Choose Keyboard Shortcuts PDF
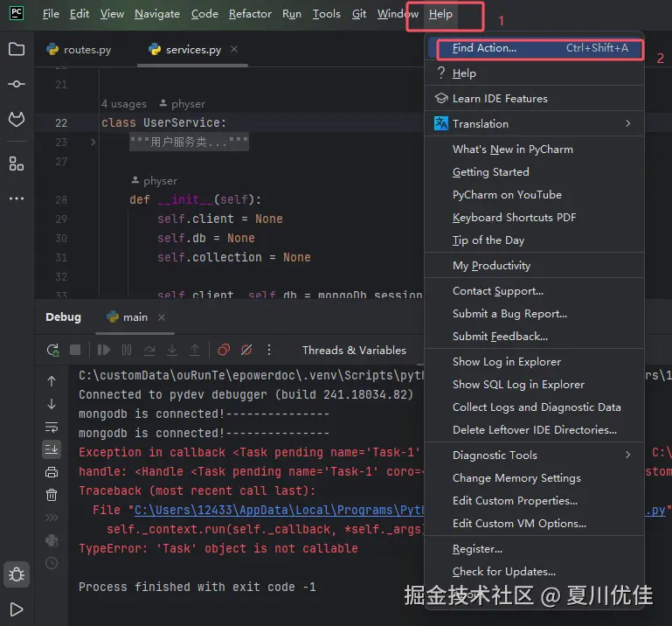Screen dimensions: 672x626 535,218
